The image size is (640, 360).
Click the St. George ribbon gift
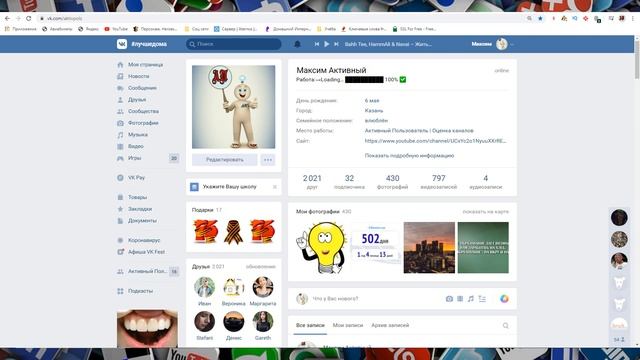coord(233,232)
